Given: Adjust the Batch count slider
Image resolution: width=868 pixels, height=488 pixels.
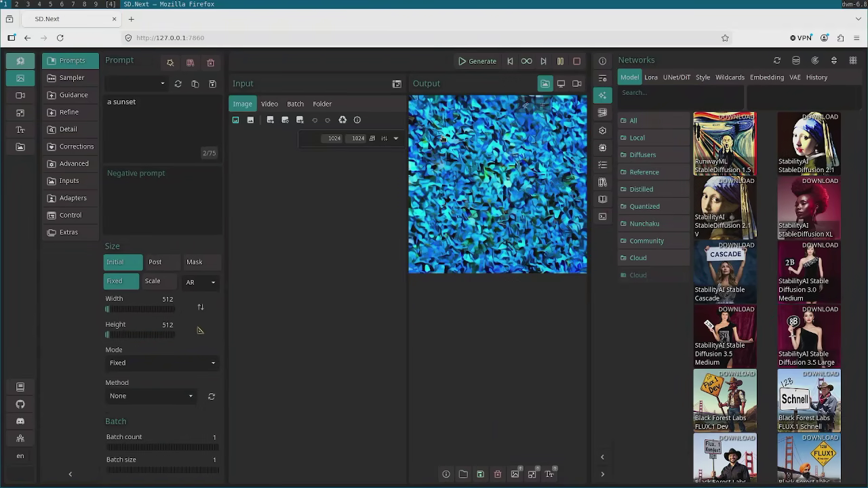Looking at the screenshot, I should tap(162, 447).
